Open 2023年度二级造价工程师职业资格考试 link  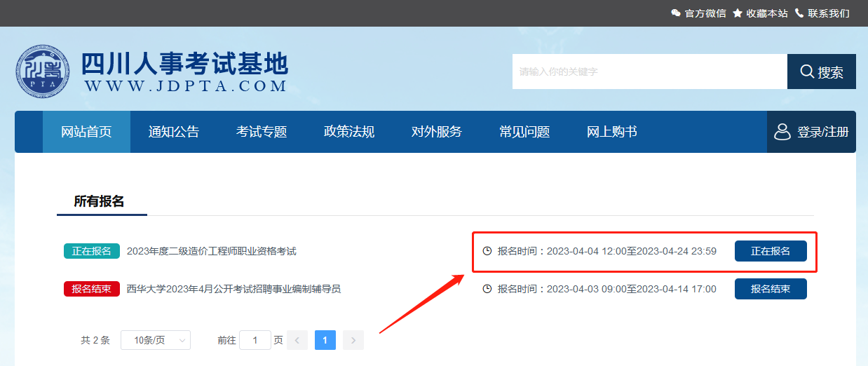click(x=212, y=251)
